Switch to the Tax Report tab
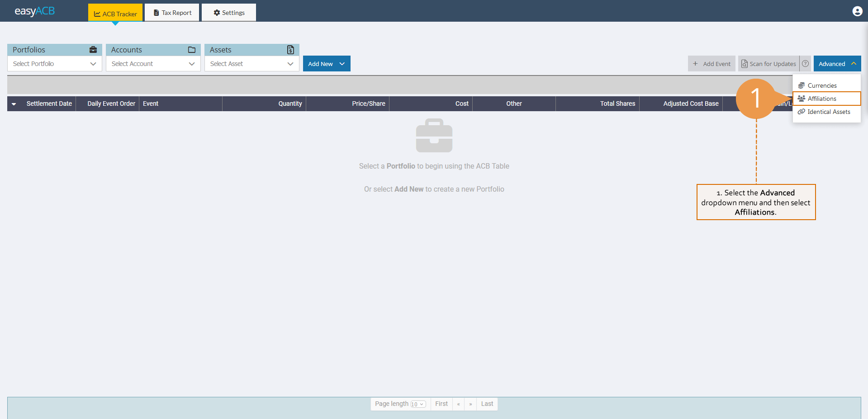 click(x=172, y=12)
